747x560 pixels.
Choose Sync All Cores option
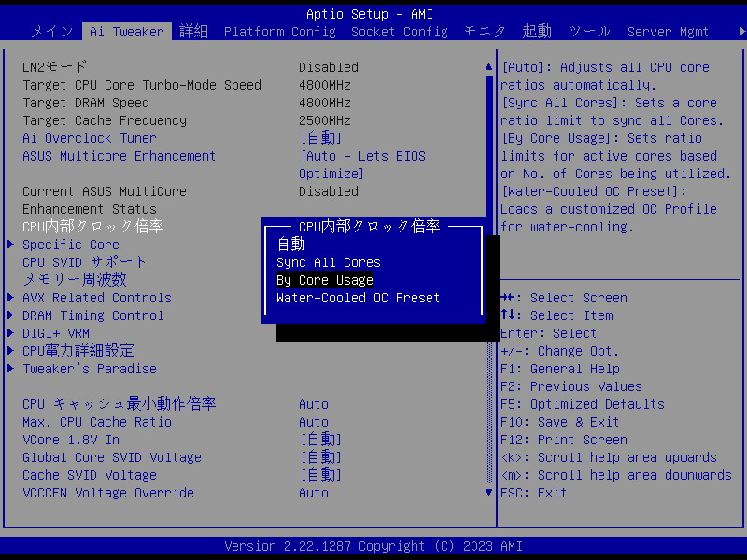[329, 262]
